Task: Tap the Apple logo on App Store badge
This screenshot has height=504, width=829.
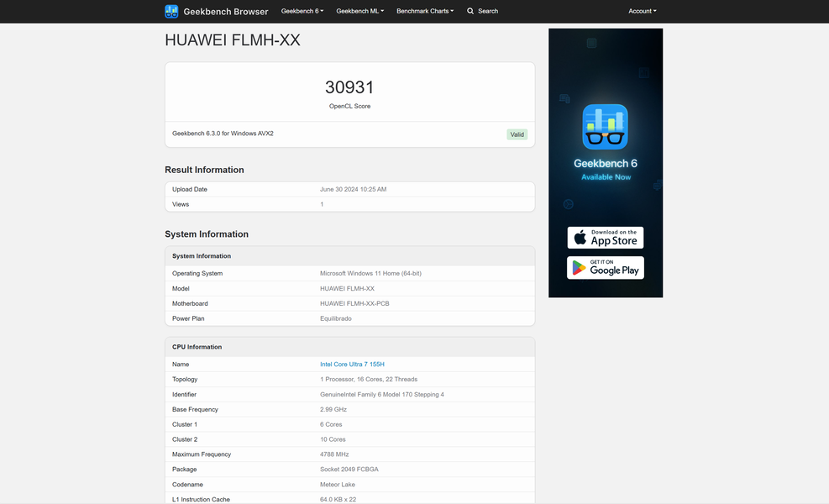Action: click(580, 238)
